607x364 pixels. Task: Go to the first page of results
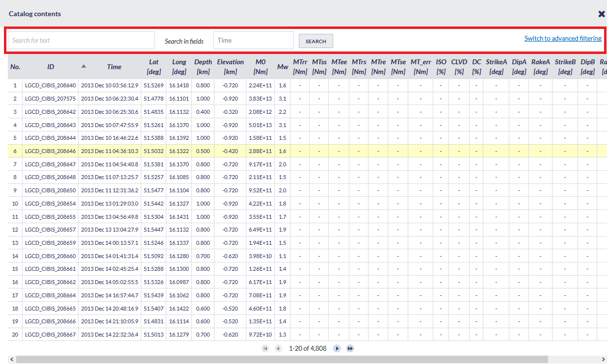(x=265, y=348)
